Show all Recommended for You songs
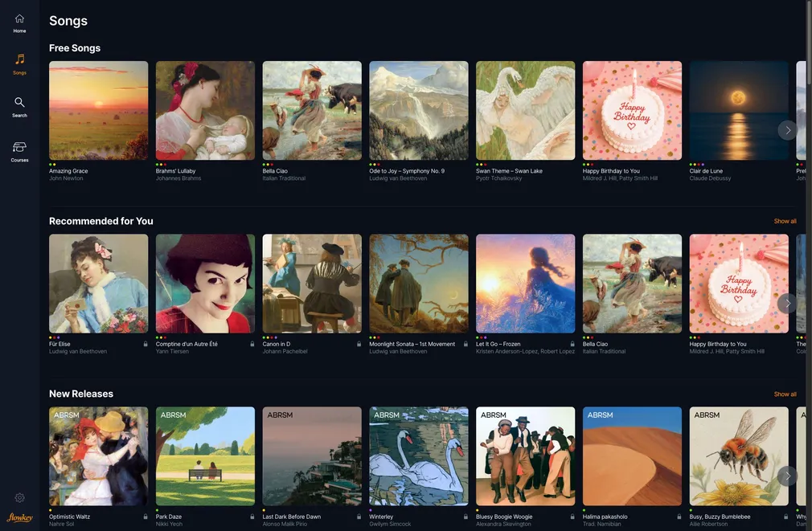This screenshot has width=812, height=531. pyautogui.click(x=785, y=221)
